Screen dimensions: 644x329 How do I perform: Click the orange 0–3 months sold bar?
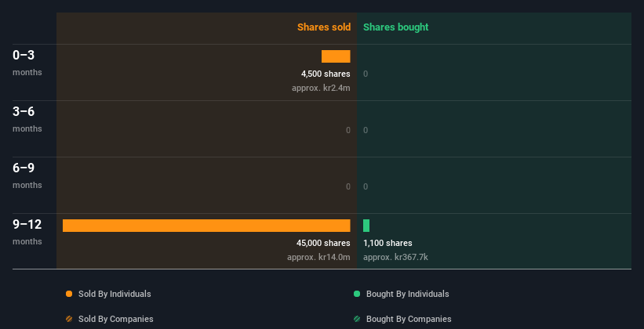point(336,56)
